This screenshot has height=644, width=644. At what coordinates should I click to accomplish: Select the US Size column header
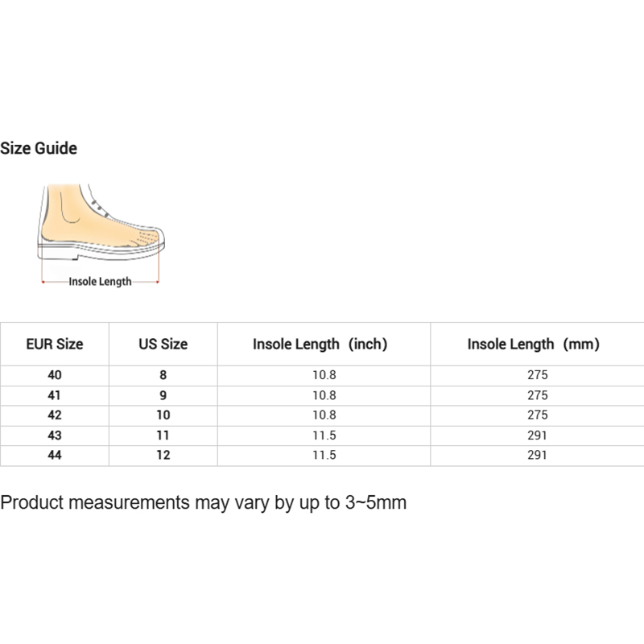[x=163, y=344]
